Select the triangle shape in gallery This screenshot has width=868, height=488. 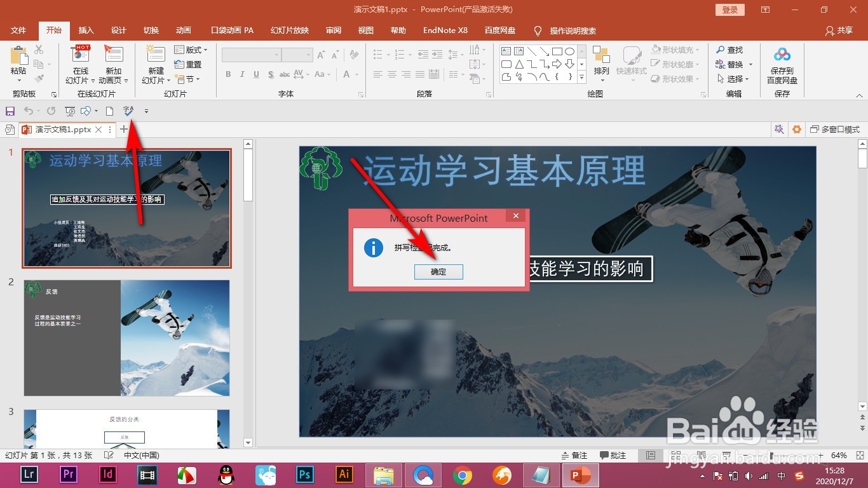519,64
